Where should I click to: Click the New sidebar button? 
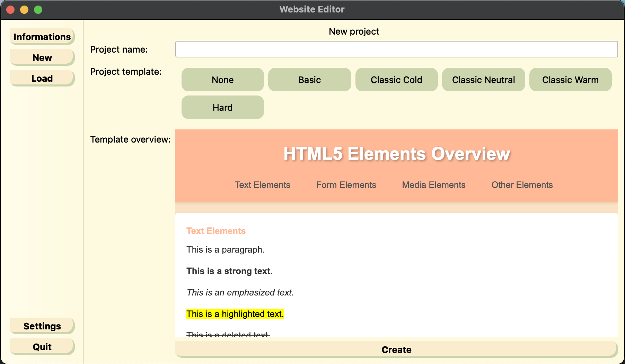(42, 57)
